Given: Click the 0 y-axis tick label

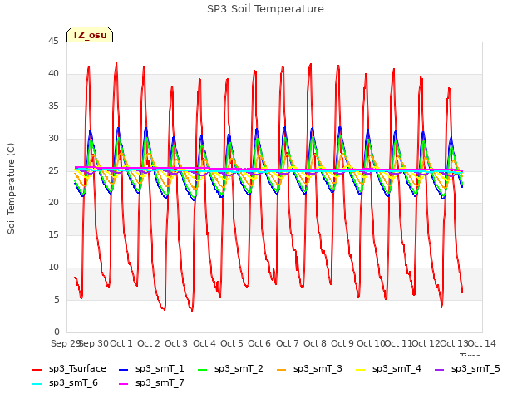Looking at the screenshot, I should pos(57,332).
